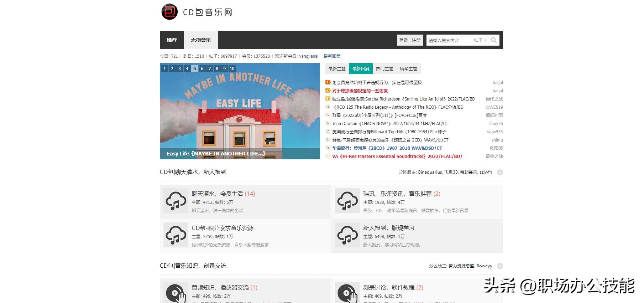
Task: Show slide 3 in the slideshow
Action: (x=179, y=69)
